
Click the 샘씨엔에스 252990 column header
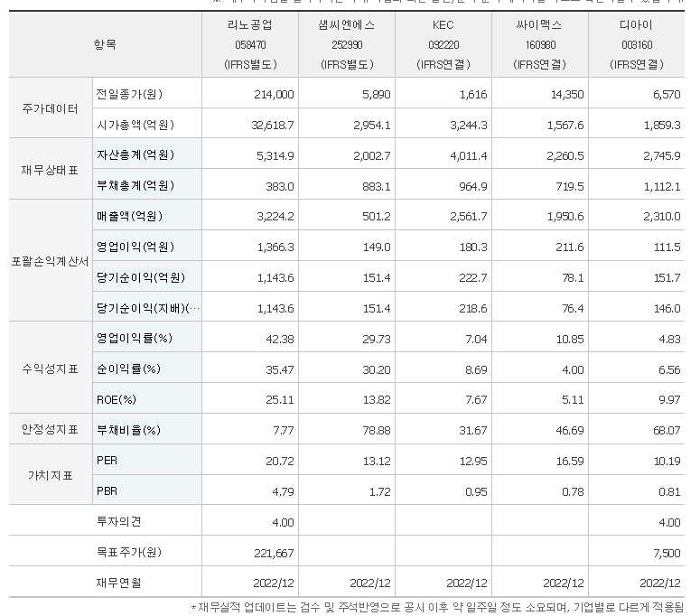[347, 44]
